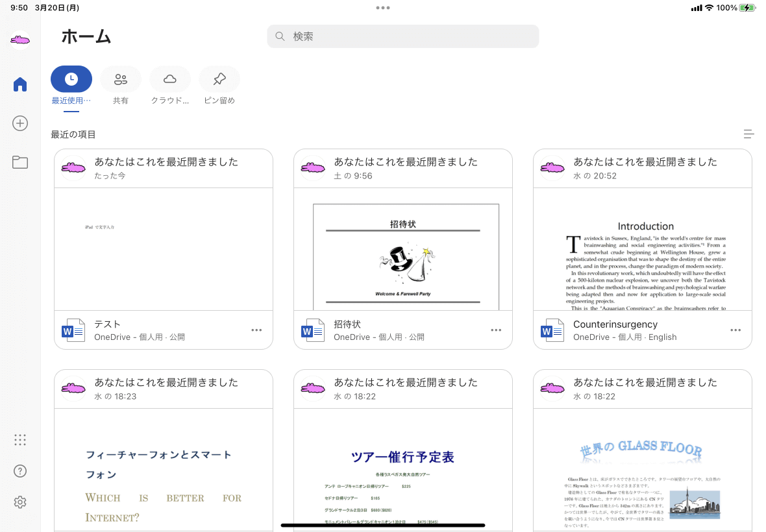Screen dimensions: 766x532
Task: Click the 水 の 20:52 timestamp
Action: (x=595, y=176)
